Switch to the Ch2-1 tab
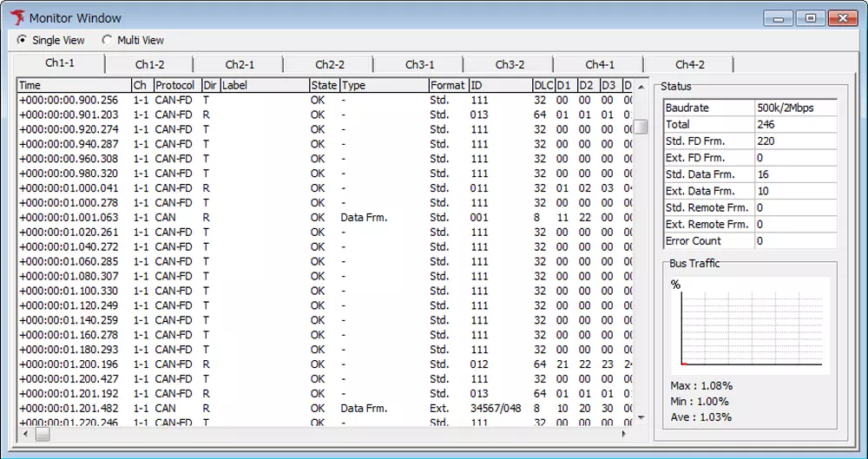Screen dimensions: 868x459 [x=240, y=64]
